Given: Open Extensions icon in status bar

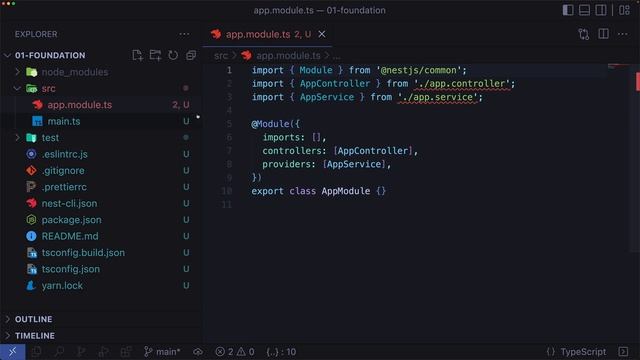Looking at the screenshot, I should 126,351.
